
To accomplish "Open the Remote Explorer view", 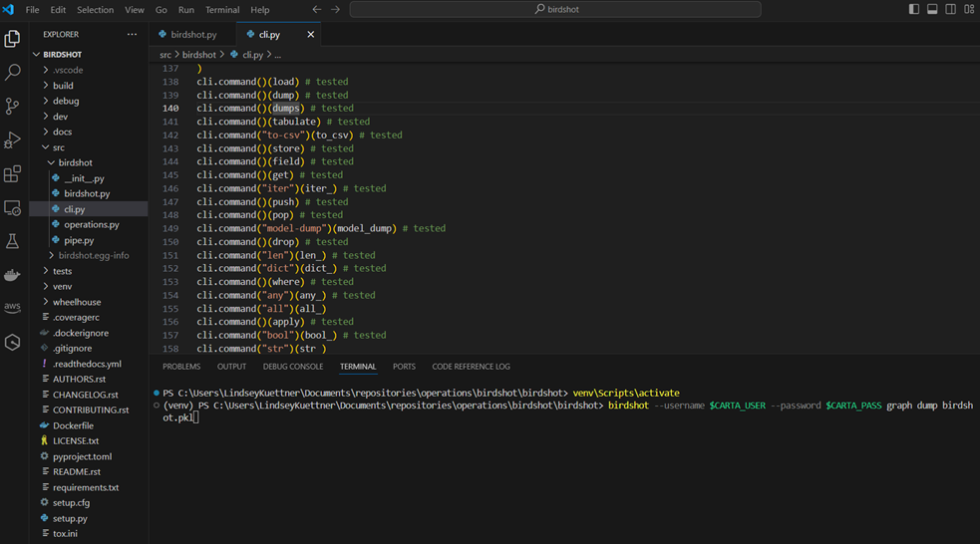I will click(13, 207).
